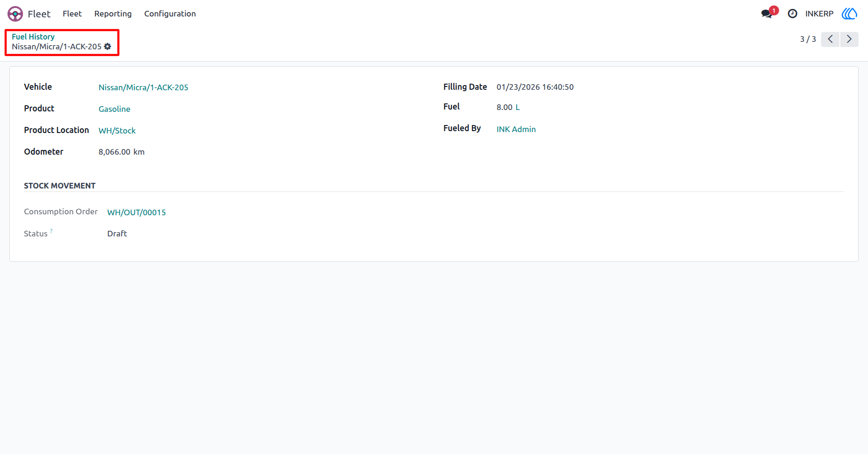868x454 pixels.
Task: Click the Fuel field label
Action: (451, 107)
